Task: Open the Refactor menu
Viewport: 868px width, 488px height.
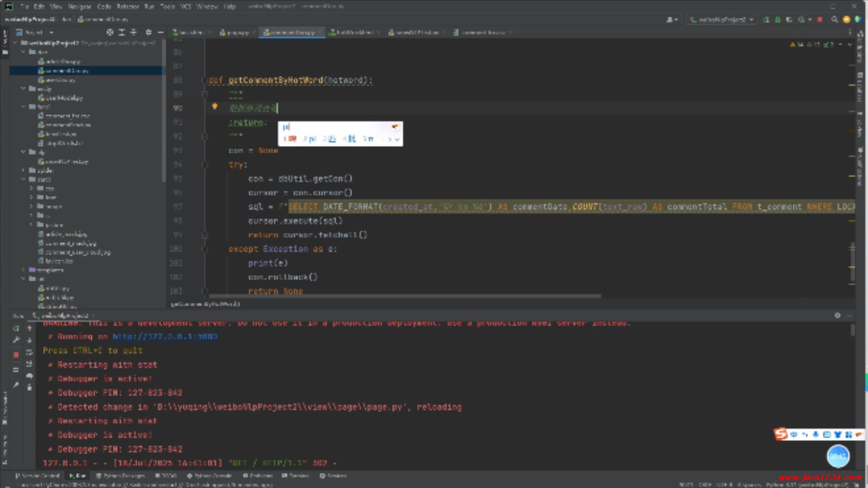Action: [x=128, y=6]
